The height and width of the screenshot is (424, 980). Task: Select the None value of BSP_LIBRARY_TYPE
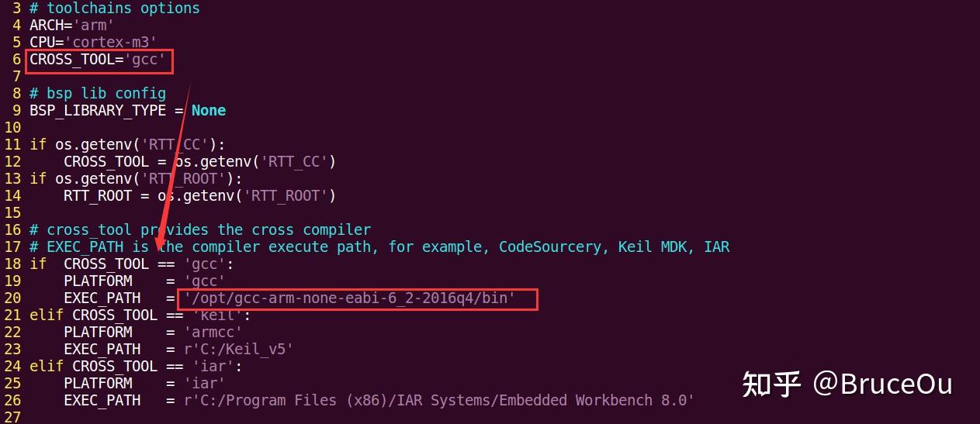209,110
